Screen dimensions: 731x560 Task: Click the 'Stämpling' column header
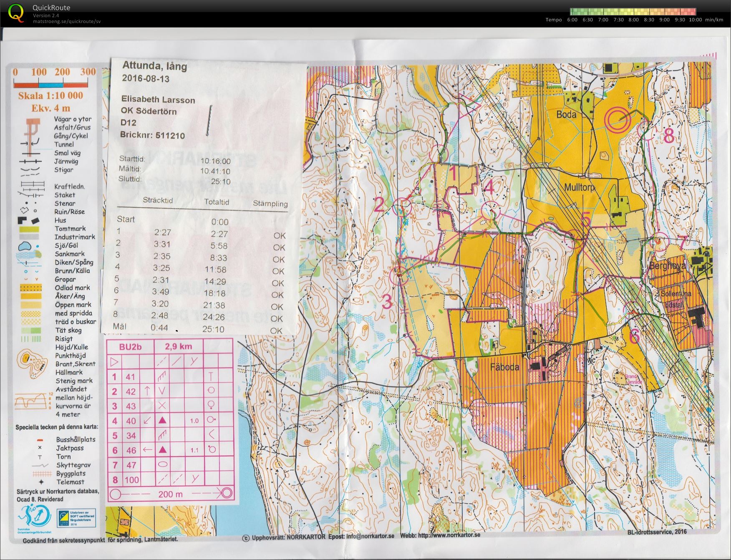pos(270,204)
